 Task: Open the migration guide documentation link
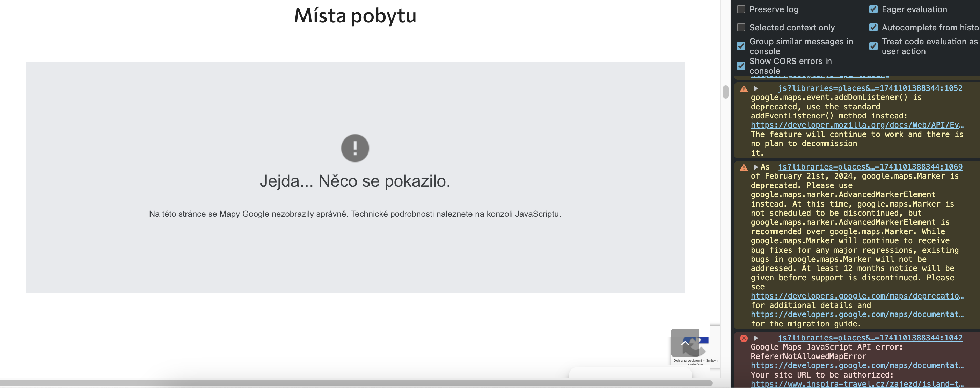tap(857, 315)
